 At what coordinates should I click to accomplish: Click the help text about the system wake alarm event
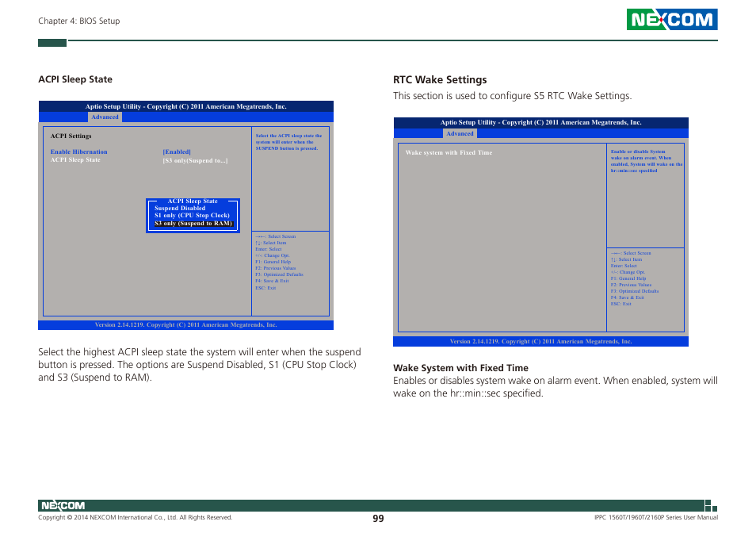pyautogui.click(x=647, y=161)
